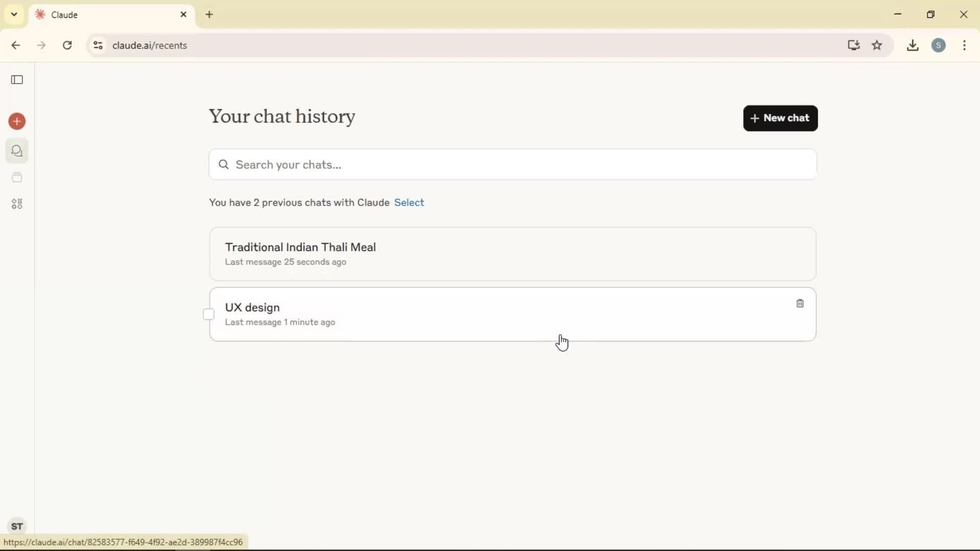The width and height of the screenshot is (980, 551).
Task: Click the Your chat history heading
Action: pyautogui.click(x=282, y=117)
